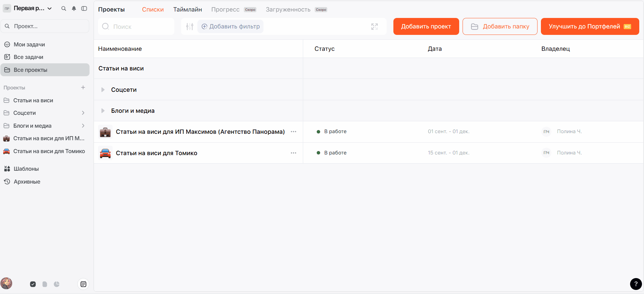This screenshot has height=294, width=644.
Task: Switch to the Таймлайн tab
Action: point(188,9)
